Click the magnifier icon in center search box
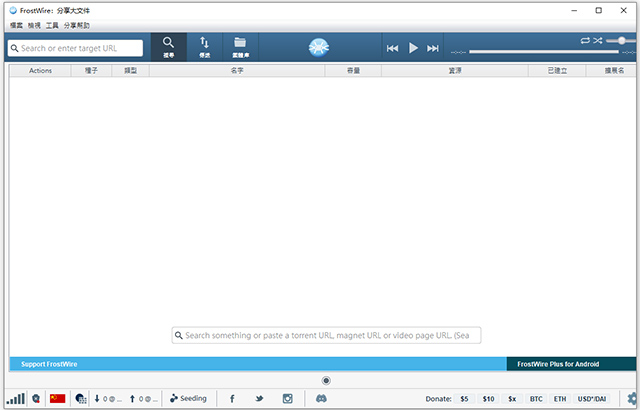Image resolution: width=640 pixels, height=410 pixels. pos(179,335)
